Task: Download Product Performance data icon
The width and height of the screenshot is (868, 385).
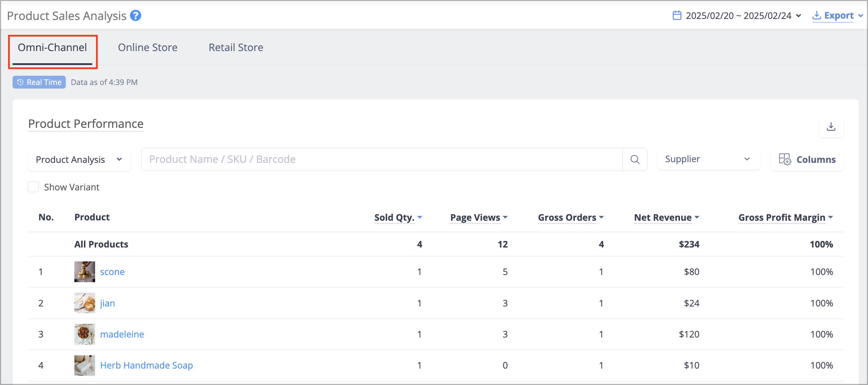Action: point(831,126)
